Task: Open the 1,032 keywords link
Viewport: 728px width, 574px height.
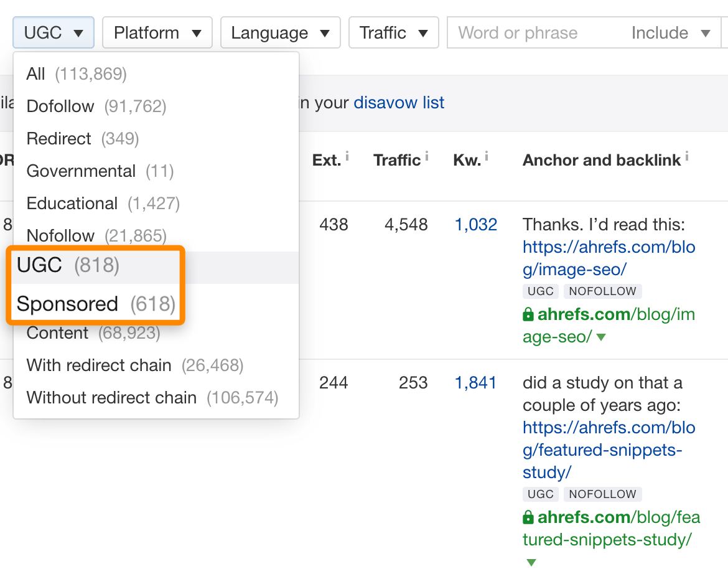Action: click(476, 225)
